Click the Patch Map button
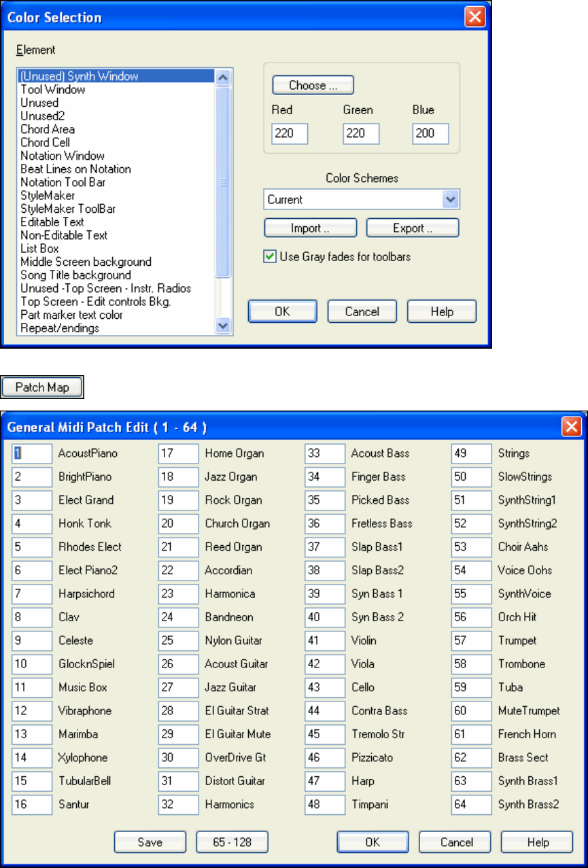The height and width of the screenshot is (868, 588). point(42,387)
